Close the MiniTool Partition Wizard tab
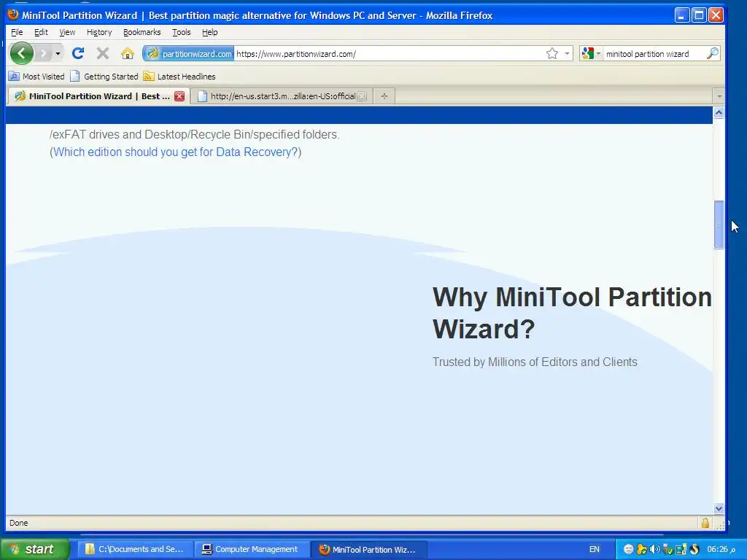The height and width of the screenshot is (560, 747). tap(179, 96)
